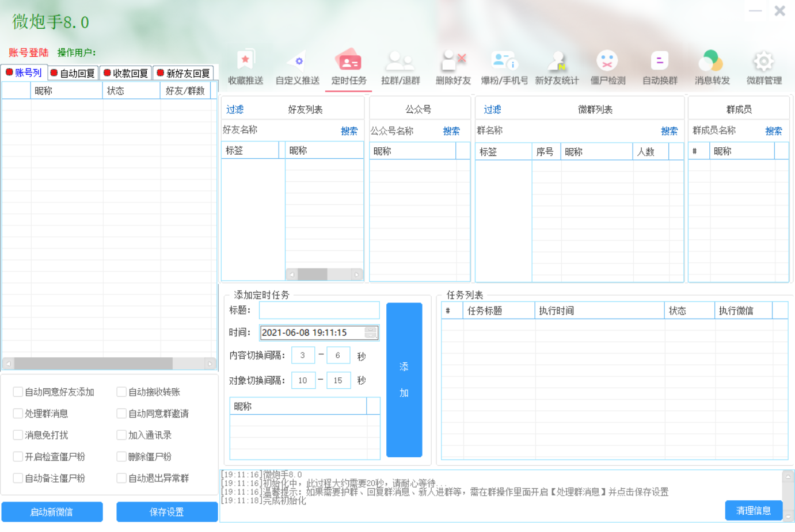Click the 执行时间 column header
The width and height of the screenshot is (795, 532).
(599, 311)
